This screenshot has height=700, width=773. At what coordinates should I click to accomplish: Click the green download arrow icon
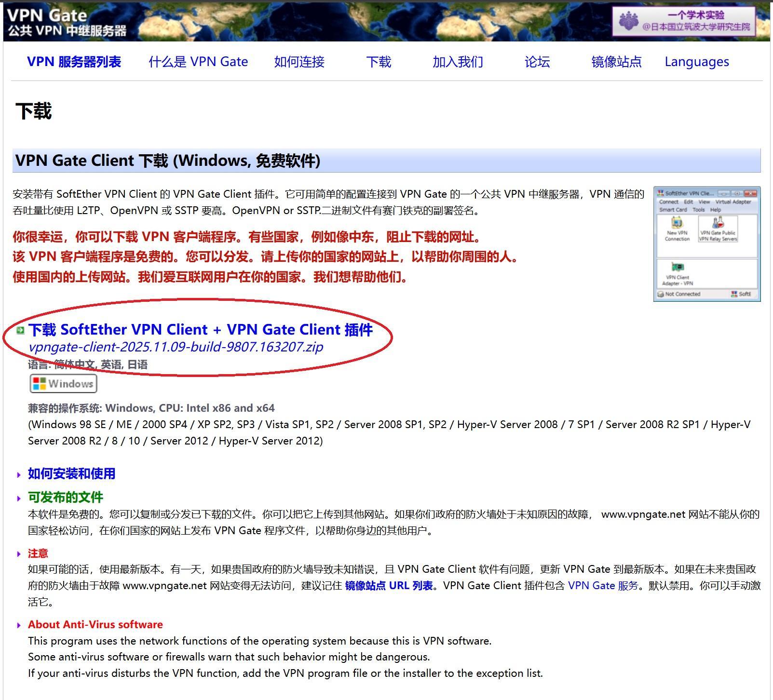(x=20, y=330)
